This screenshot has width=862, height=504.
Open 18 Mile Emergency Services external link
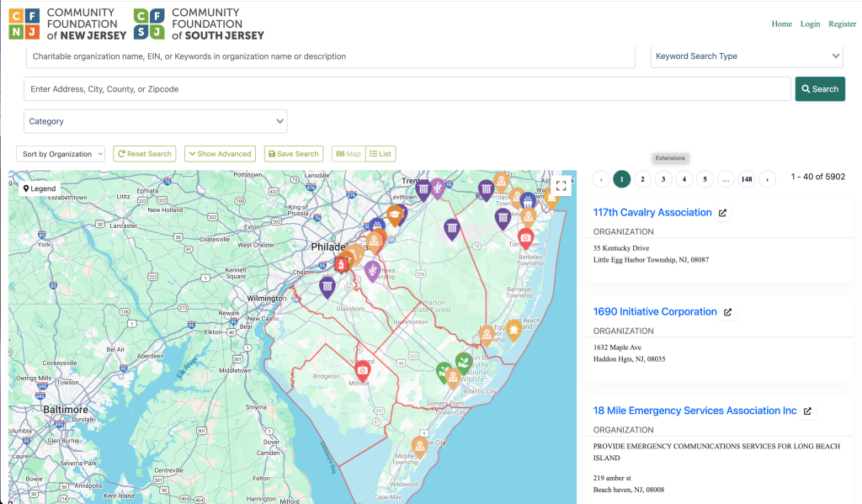pos(807,411)
